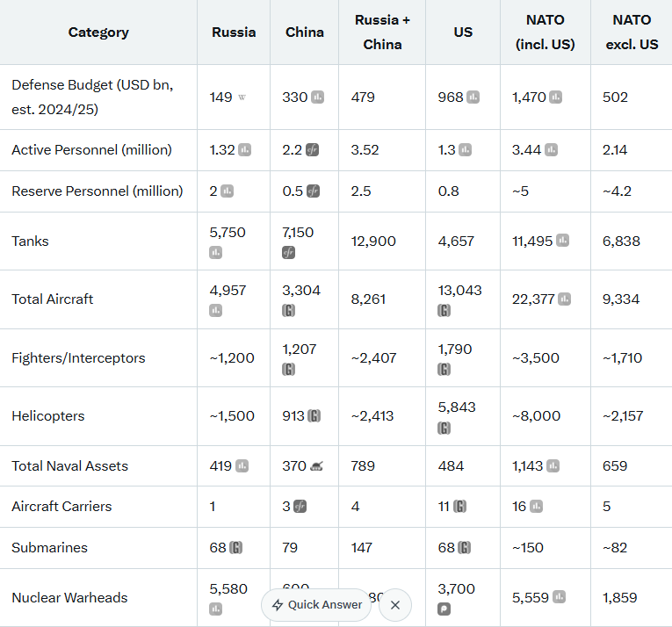The width and height of the screenshot is (672, 627).
Task: Open citation icon next to NATO 1,470 budget
Action: 555,97
